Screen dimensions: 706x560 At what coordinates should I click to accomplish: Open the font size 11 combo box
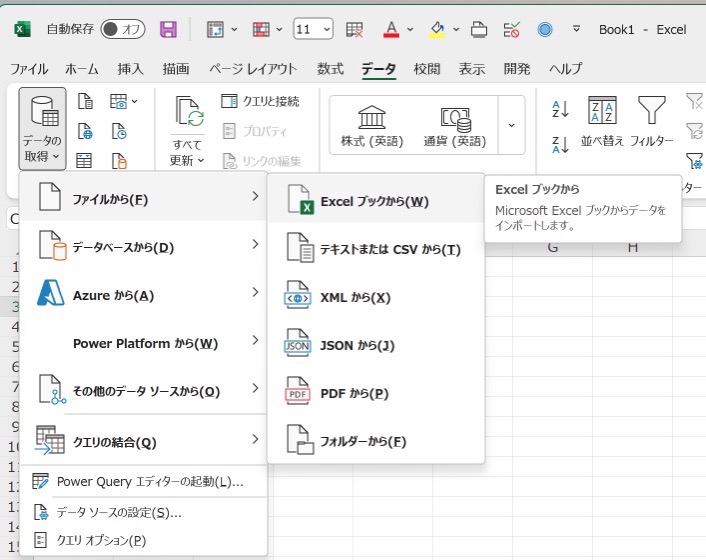tap(313, 30)
